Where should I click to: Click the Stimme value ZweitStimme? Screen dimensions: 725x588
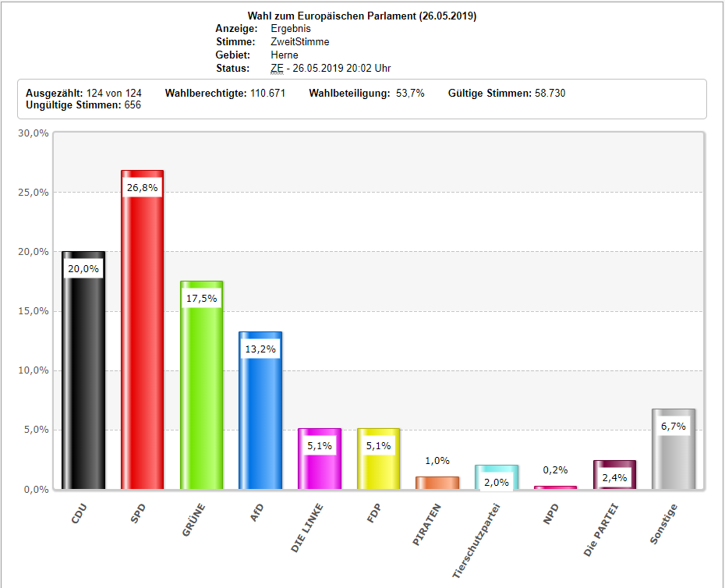click(x=300, y=41)
